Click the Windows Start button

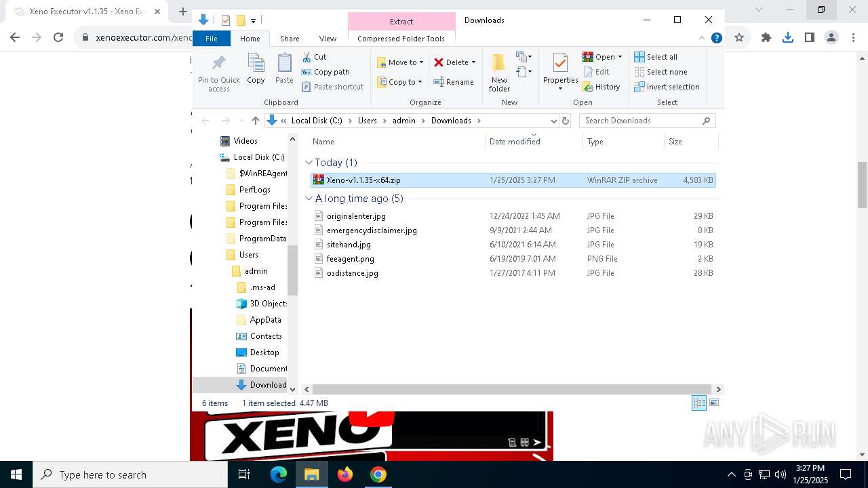(x=16, y=475)
